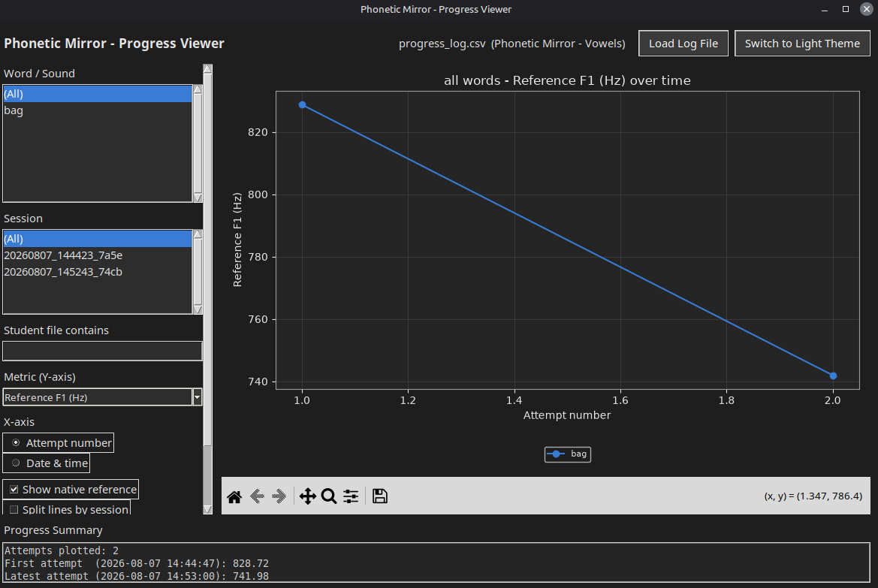The width and height of the screenshot is (878, 588).
Task: Click side panel scrollbar down arrow
Action: pos(208,510)
